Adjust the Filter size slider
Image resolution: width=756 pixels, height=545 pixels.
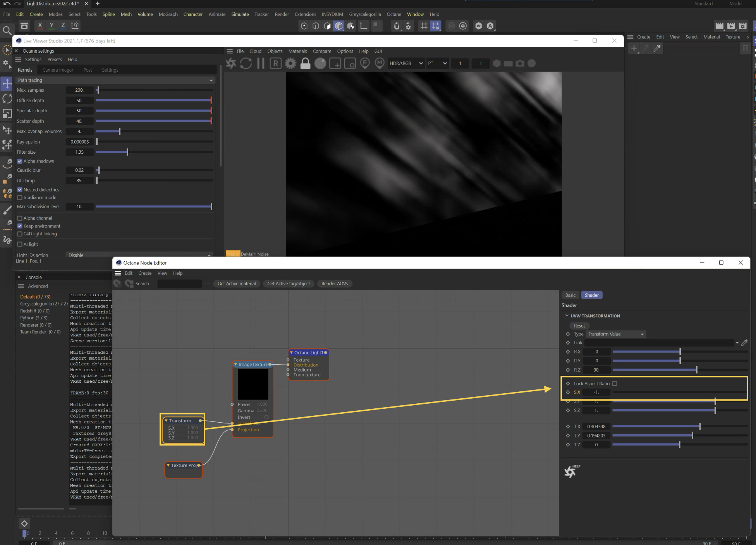point(127,152)
